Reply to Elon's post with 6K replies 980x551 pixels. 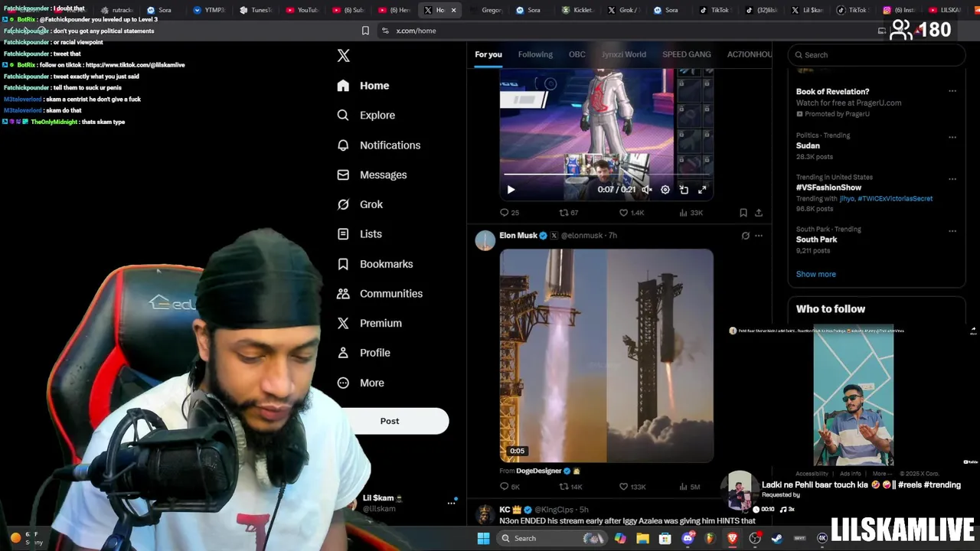[x=510, y=487]
